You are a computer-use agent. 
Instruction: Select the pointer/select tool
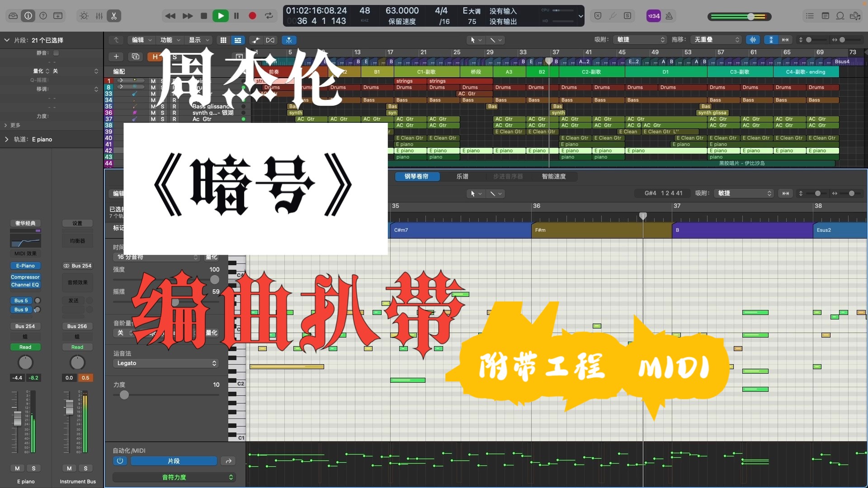tap(473, 40)
